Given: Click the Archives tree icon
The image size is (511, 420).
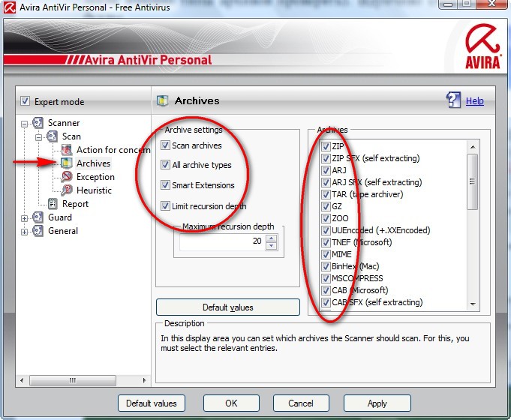Looking at the screenshot, I should pyautogui.click(x=67, y=163).
